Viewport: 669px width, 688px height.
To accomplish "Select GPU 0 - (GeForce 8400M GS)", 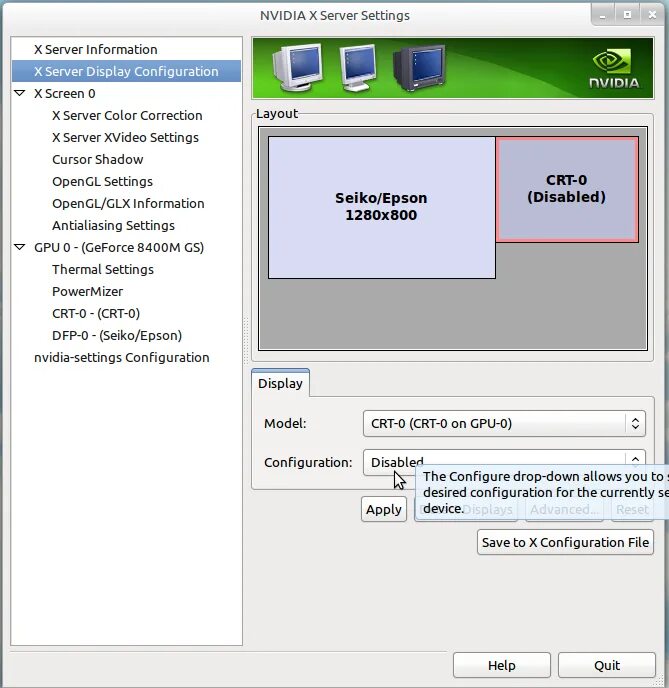I will tap(119, 247).
